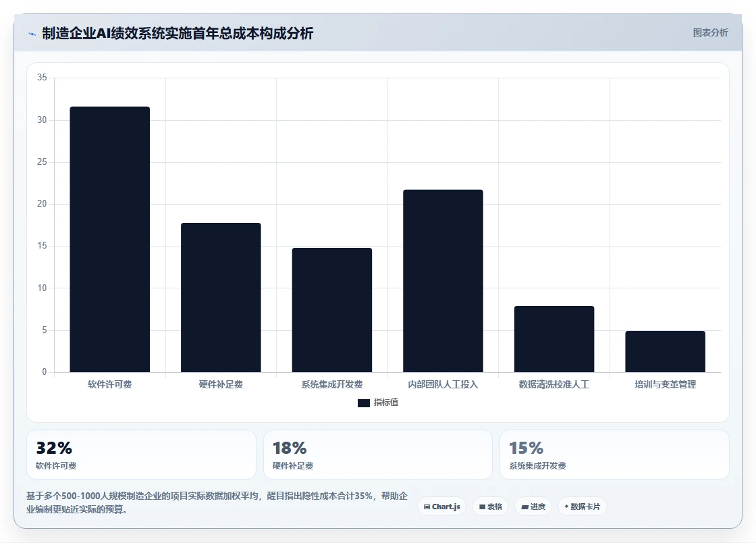Open the 32% 软件许可费 card

tap(141, 455)
